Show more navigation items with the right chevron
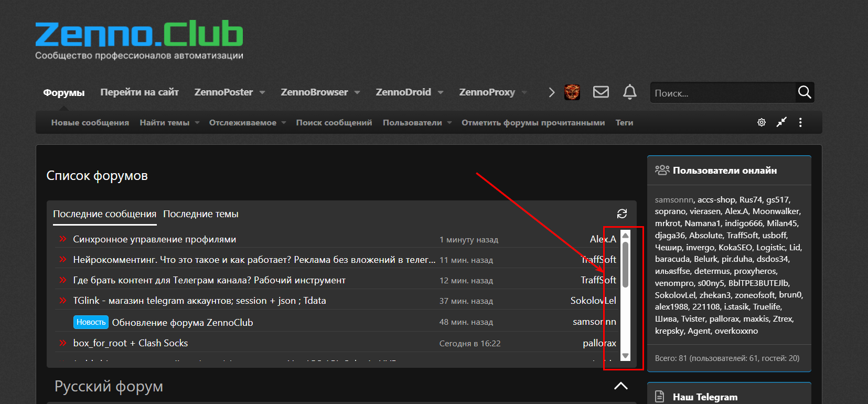Screen dimensions: 868x404 point(551,92)
